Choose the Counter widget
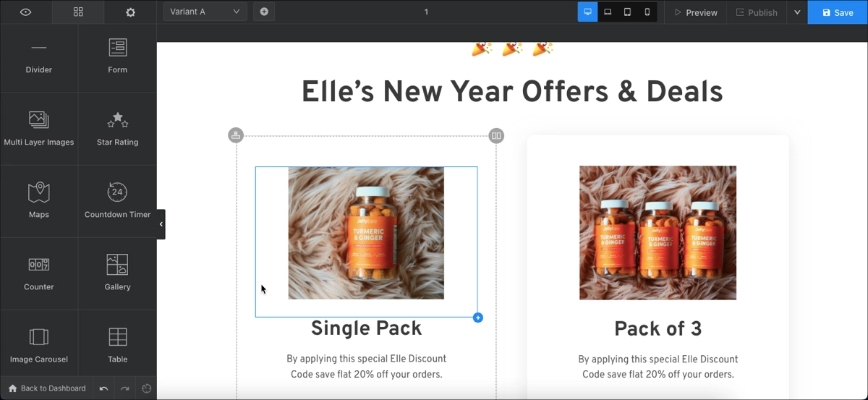The height and width of the screenshot is (400, 868). click(x=39, y=273)
